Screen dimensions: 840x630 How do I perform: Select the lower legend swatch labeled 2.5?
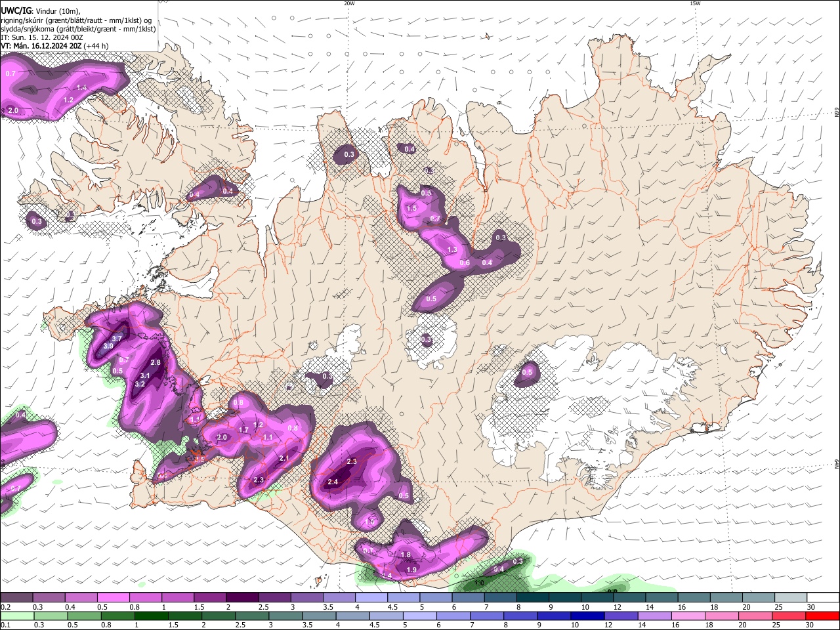pos(252,616)
